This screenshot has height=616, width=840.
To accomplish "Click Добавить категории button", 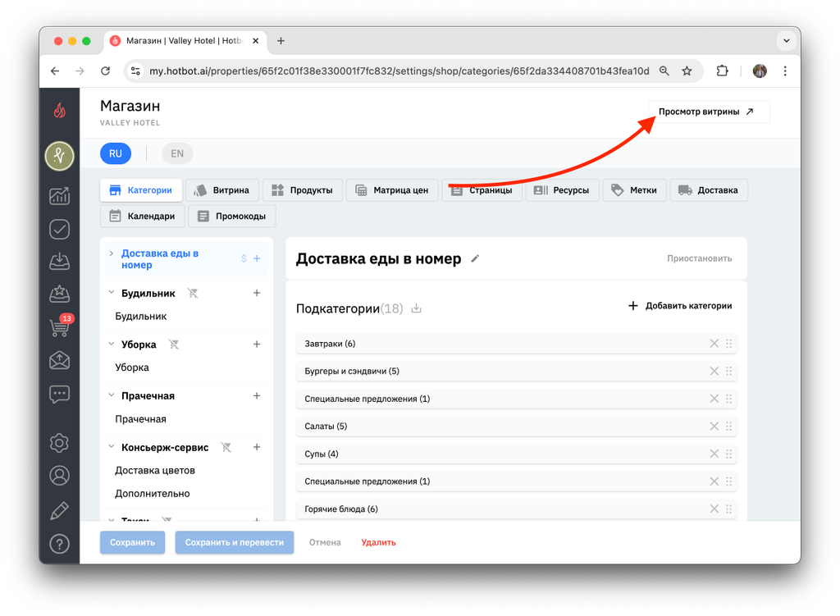I will (680, 306).
